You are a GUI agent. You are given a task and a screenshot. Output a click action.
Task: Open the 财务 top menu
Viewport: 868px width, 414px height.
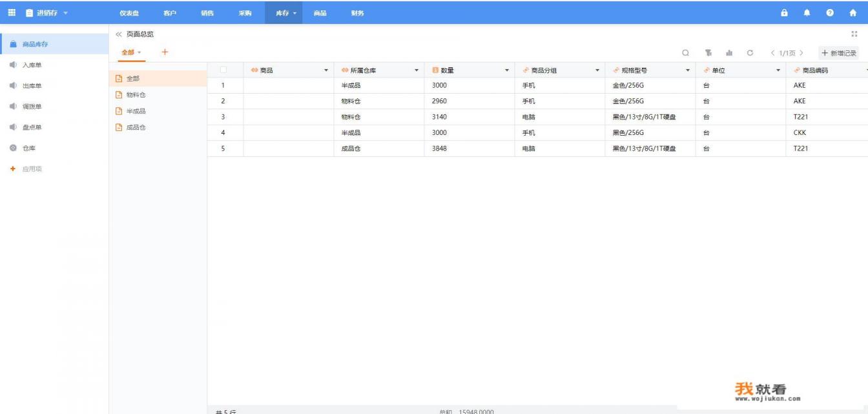point(357,13)
